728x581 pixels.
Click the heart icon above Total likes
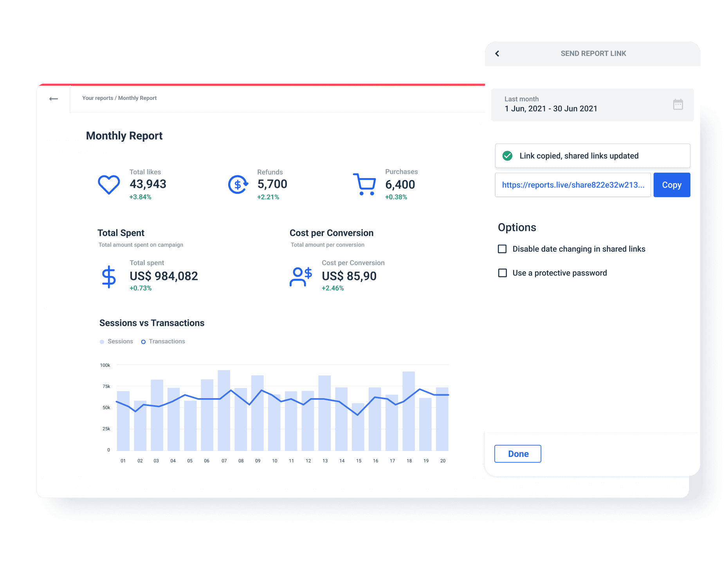coord(109,184)
